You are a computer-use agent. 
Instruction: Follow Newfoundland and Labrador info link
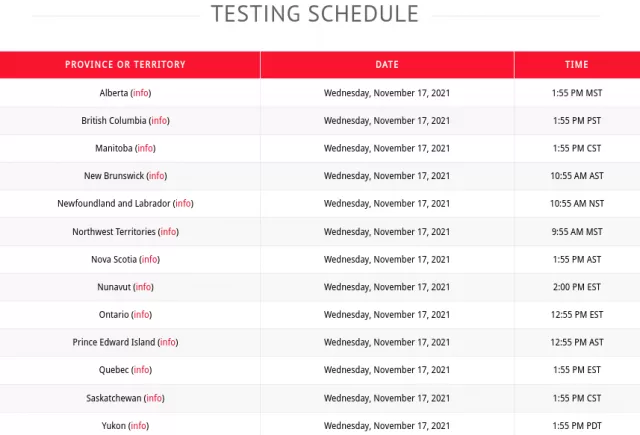[183, 203]
